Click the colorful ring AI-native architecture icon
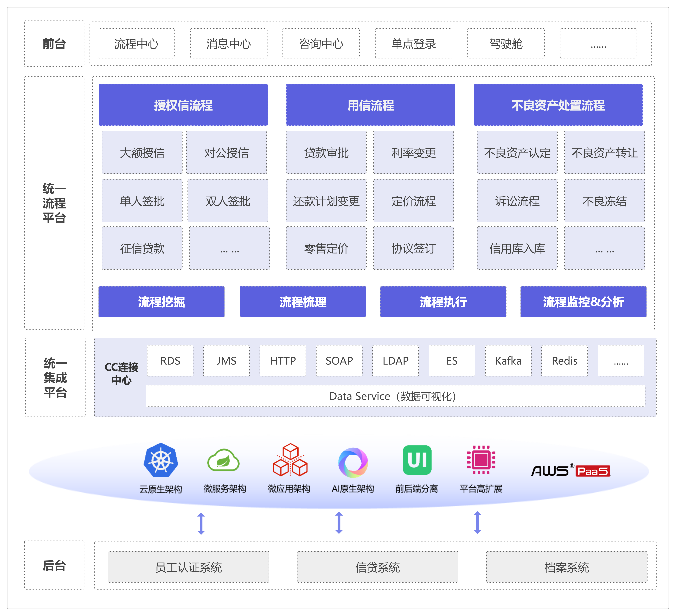 (353, 462)
